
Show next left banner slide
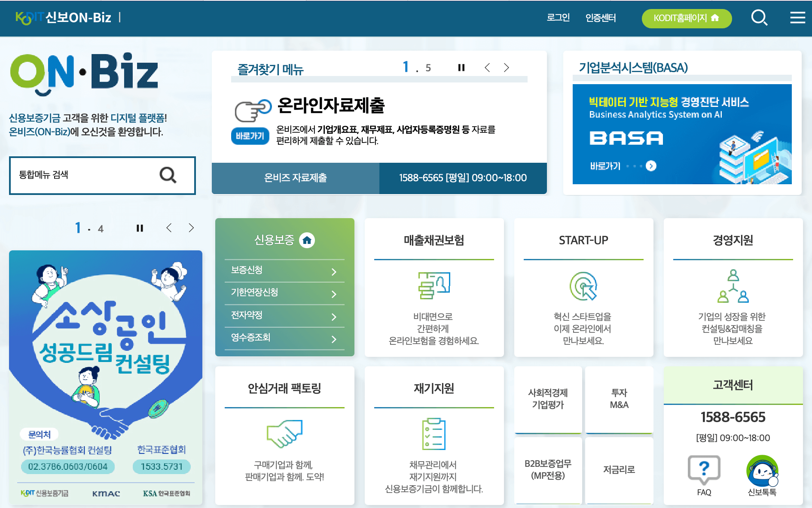point(191,228)
